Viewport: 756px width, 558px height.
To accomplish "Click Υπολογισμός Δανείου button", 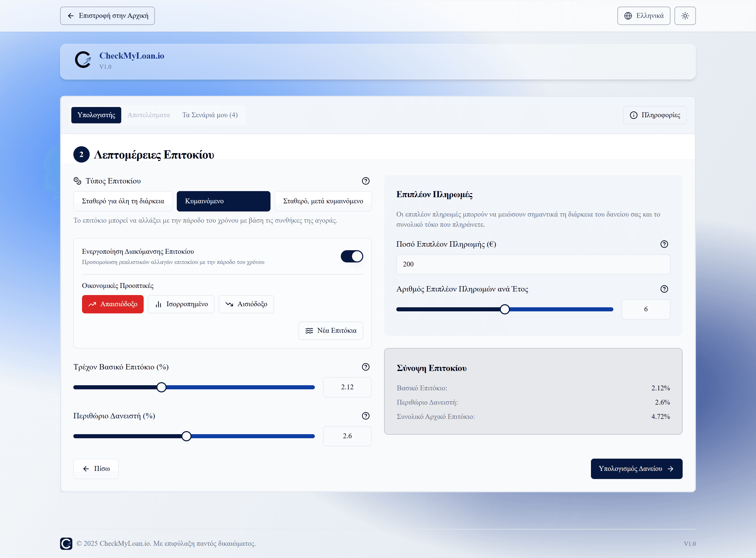I will pyautogui.click(x=637, y=469).
